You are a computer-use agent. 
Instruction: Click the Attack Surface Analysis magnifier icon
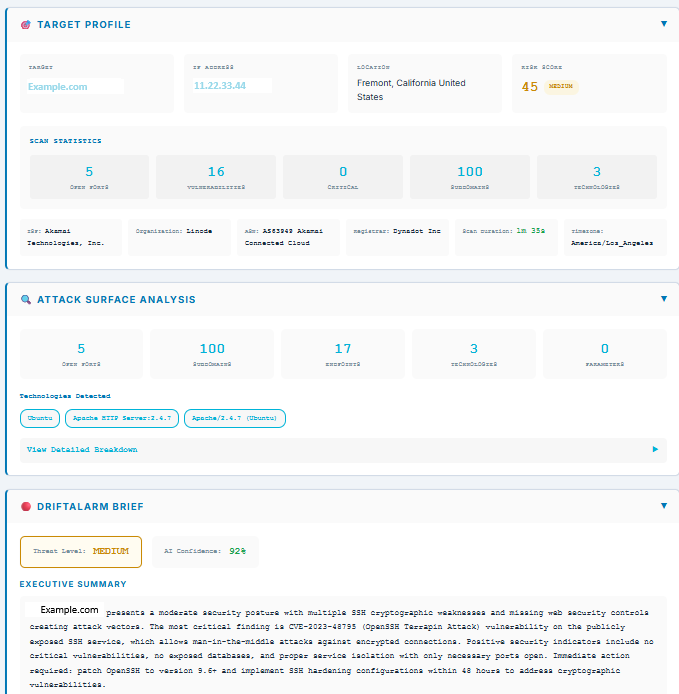[x=26, y=300]
